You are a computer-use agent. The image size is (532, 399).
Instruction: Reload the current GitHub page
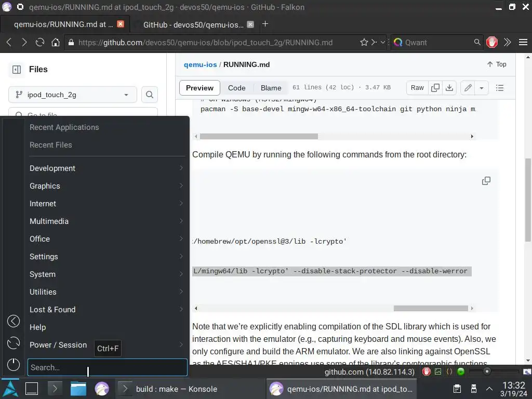tap(39, 43)
